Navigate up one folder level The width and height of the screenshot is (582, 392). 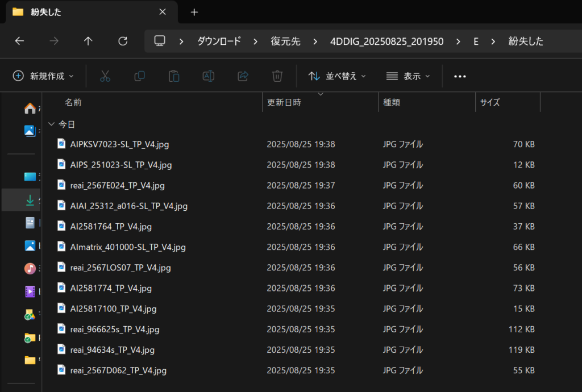click(88, 41)
